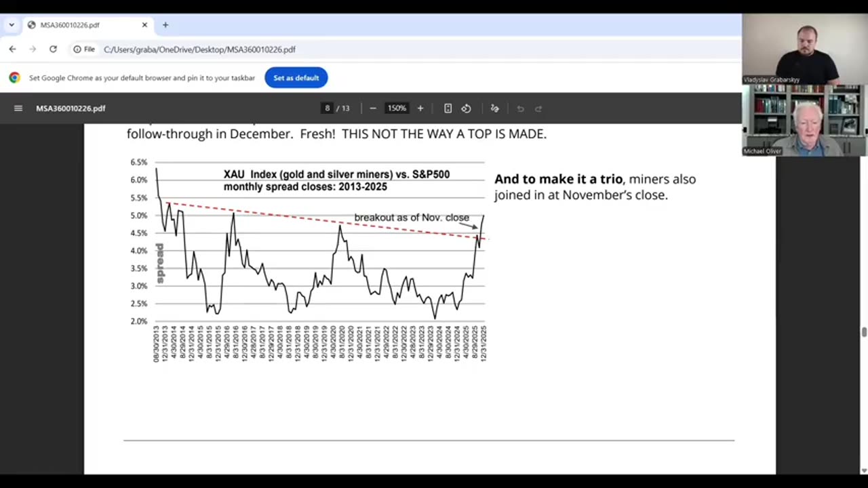Undo the last annotation
This screenshot has height=488, width=868.
click(x=520, y=108)
